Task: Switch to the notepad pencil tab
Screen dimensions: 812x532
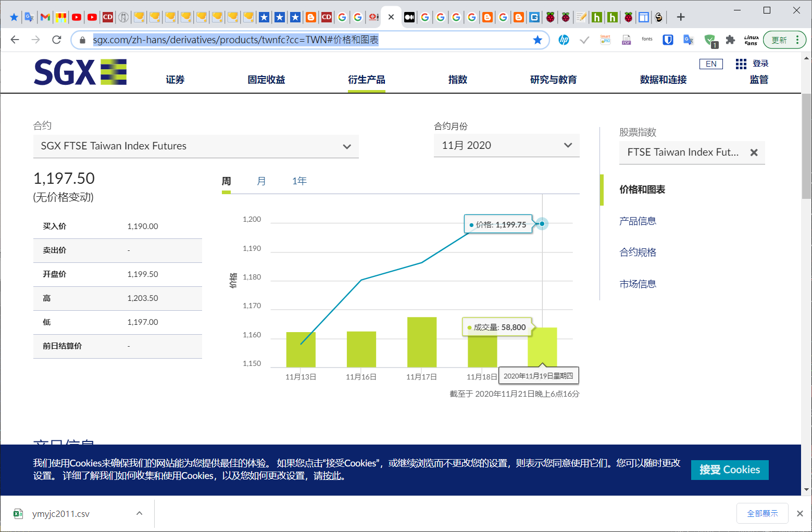Action: point(581,17)
